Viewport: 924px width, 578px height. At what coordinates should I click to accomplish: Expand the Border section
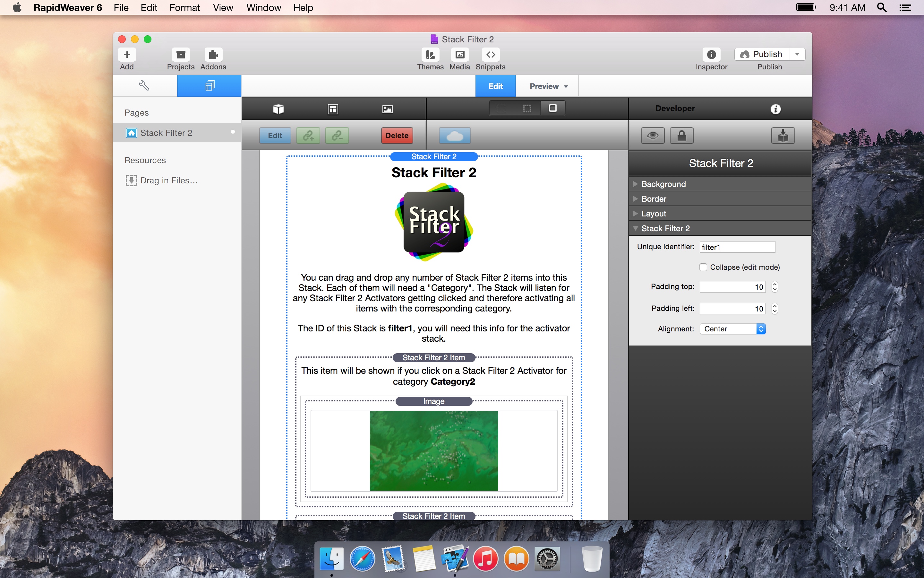point(720,199)
